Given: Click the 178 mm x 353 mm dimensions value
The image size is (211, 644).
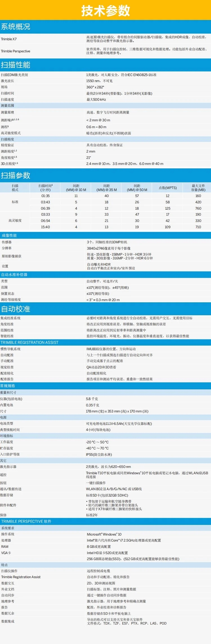Looking at the screenshot, I should click(117, 411).
